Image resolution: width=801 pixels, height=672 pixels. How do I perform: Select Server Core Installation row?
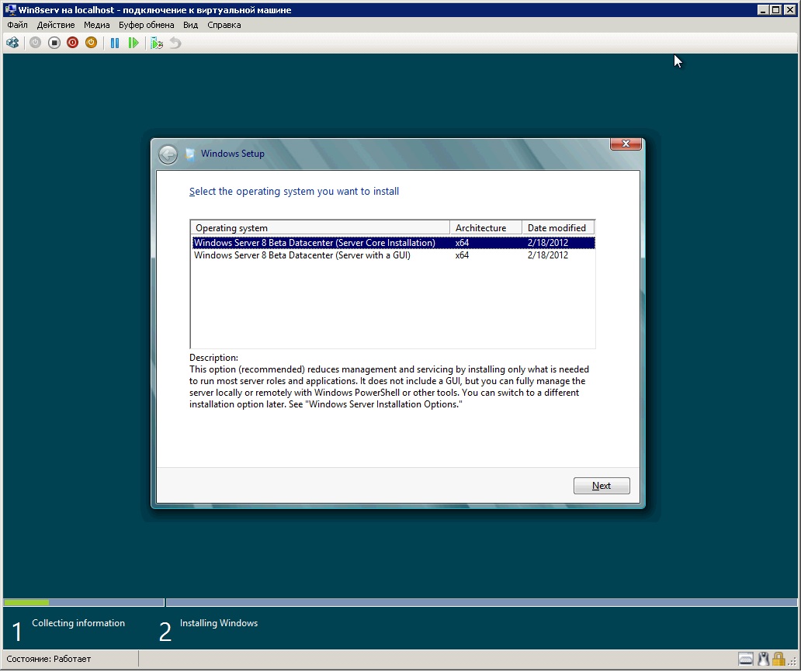394,243
